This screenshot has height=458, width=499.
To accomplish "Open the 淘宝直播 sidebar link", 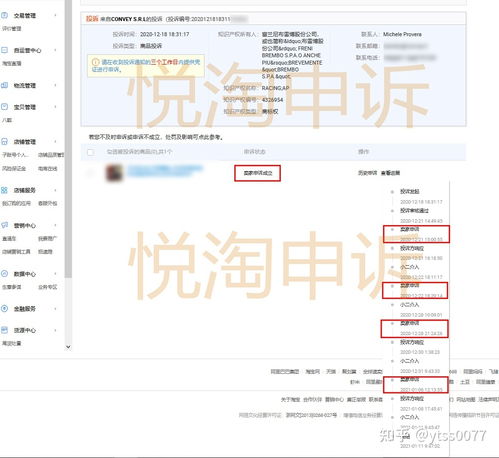I will point(12,63).
